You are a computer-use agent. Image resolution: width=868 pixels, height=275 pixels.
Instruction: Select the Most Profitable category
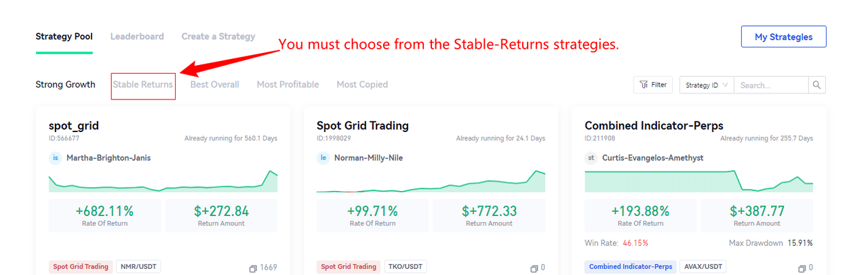tap(288, 85)
